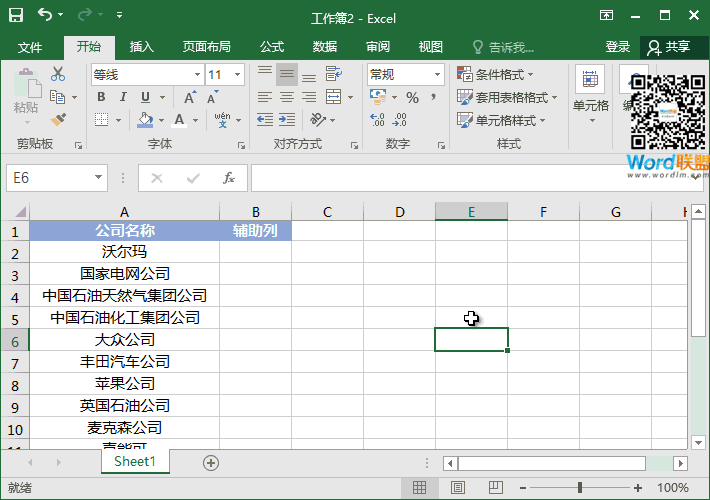Open the wén phonetic guide
This screenshot has width=710, height=500.
coord(222,120)
